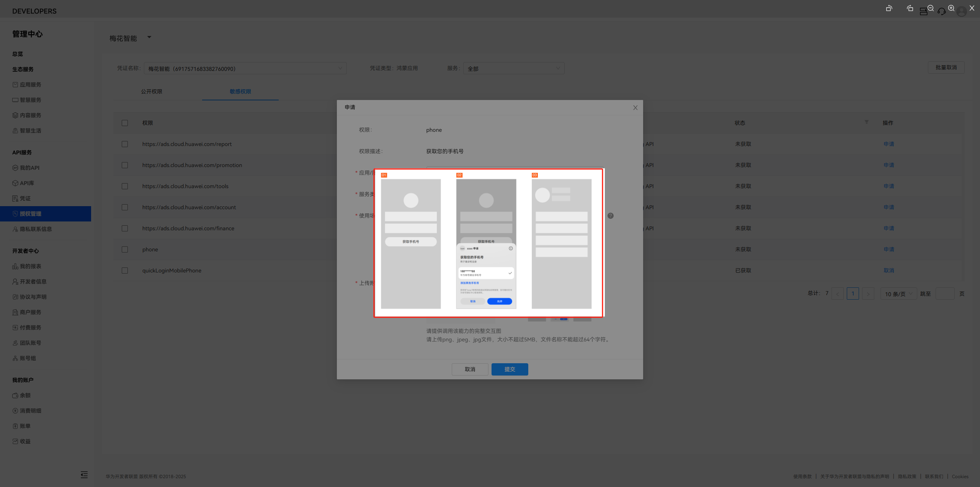Image resolution: width=980 pixels, height=487 pixels.
Task: Switch to the 敏感权限 tab
Action: click(240, 92)
